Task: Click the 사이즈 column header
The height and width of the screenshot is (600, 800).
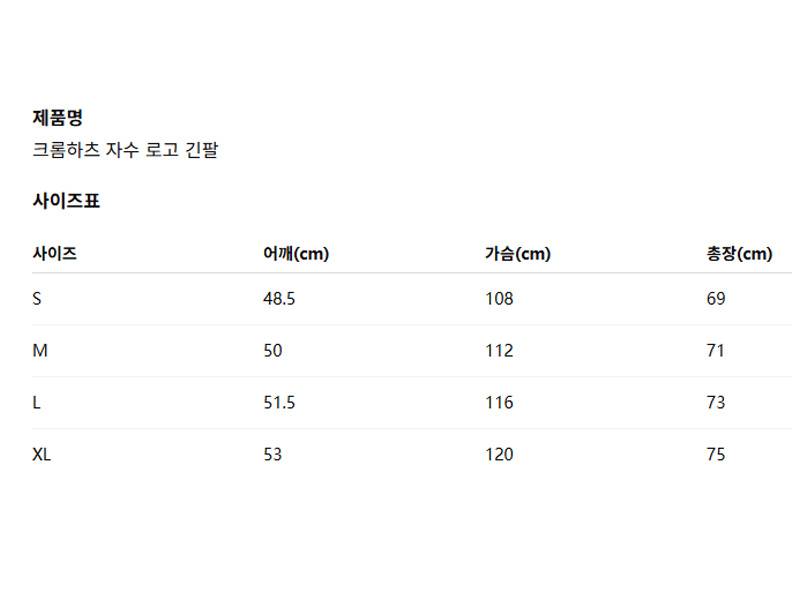Action: (x=54, y=254)
